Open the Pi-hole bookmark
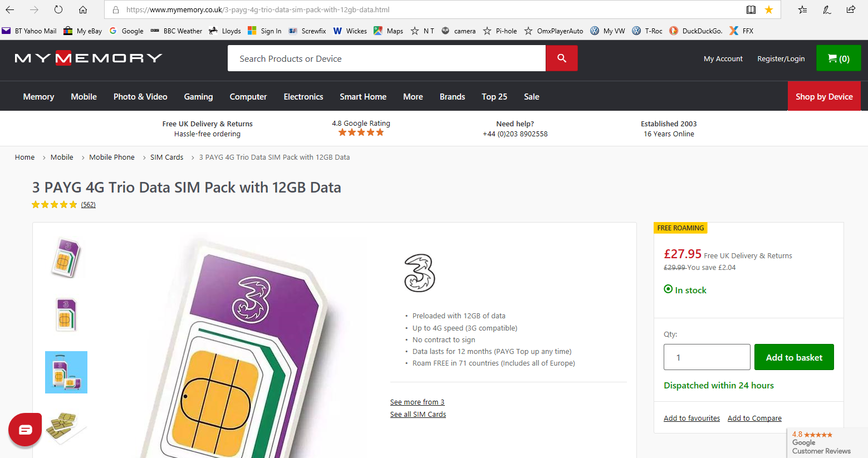 500,31
